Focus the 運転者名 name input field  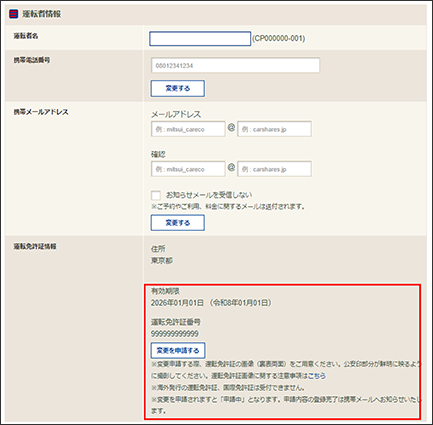click(200, 39)
